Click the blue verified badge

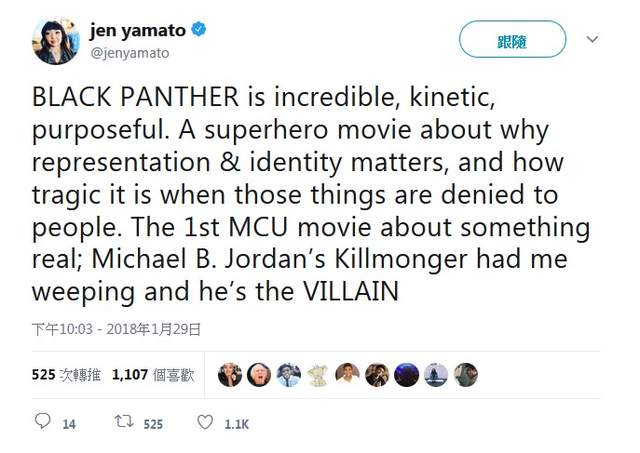tap(199, 31)
